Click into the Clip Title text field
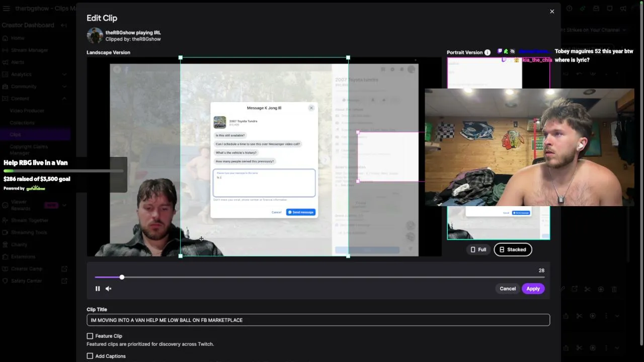The width and height of the screenshot is (644, 362). tap(318, 320)
